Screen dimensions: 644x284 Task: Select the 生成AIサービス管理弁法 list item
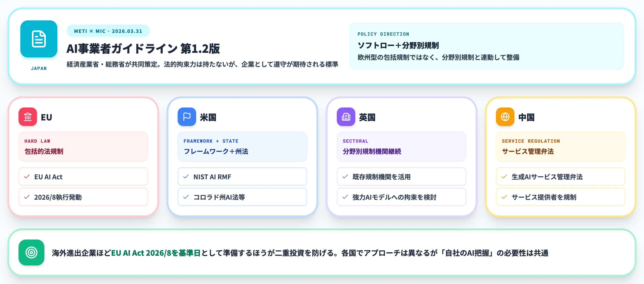[x=560, y=177]
